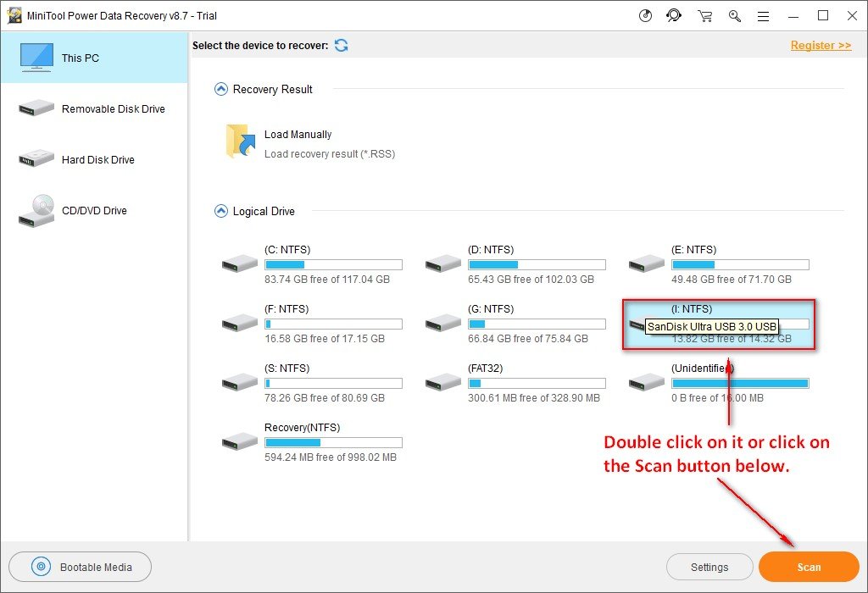Click the MiniTool app logo in title bar

coord(14,15)
